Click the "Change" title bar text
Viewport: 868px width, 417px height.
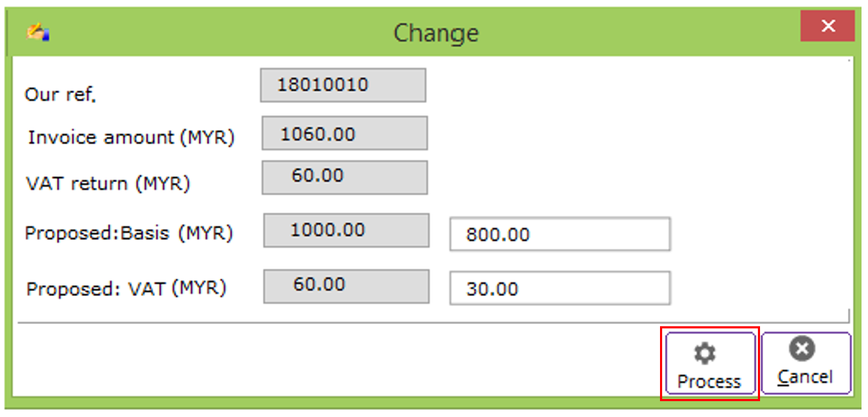pos(435,33)
